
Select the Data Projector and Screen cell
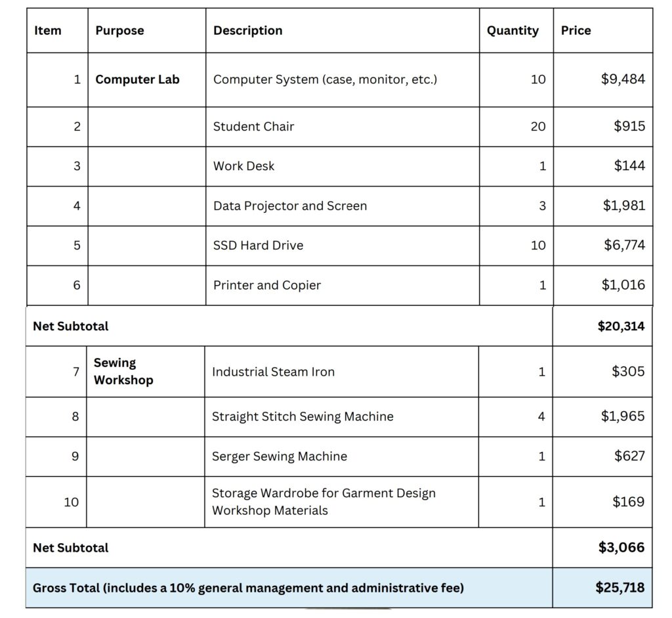(343, 206)
